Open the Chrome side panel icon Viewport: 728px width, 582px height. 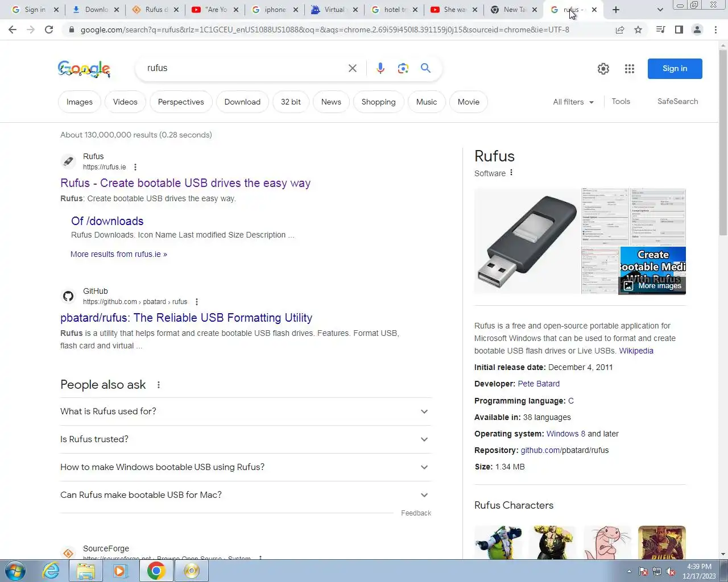(679, 30)
